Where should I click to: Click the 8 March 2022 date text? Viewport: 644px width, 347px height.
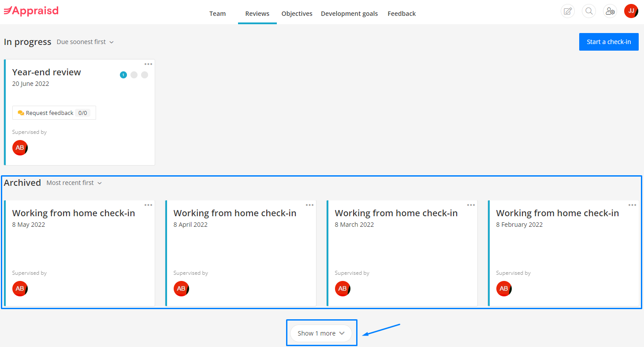pos(354,225)
